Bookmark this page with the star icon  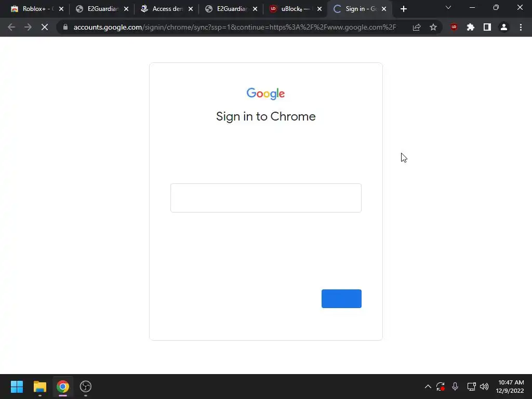(433, 27)
